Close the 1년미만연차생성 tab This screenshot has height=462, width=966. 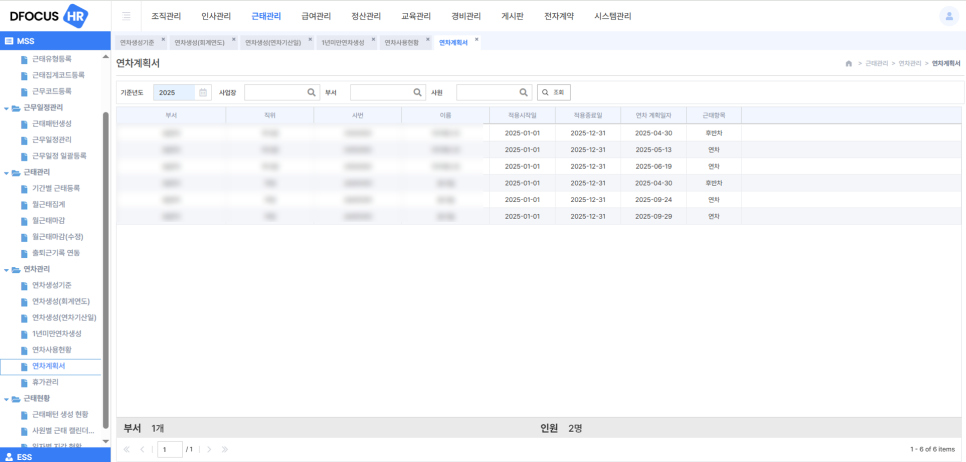tap(374, 39)
